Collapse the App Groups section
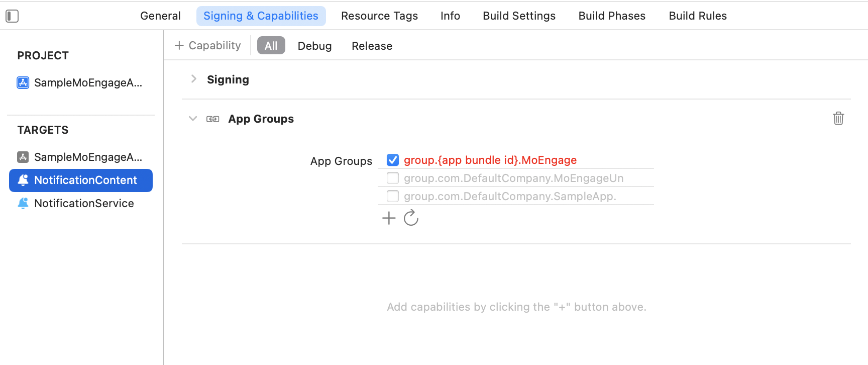 (193, 119)
